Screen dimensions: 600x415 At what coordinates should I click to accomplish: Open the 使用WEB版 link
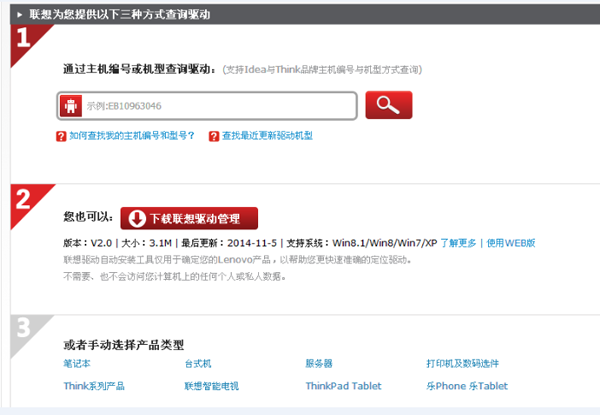point(510,243)
